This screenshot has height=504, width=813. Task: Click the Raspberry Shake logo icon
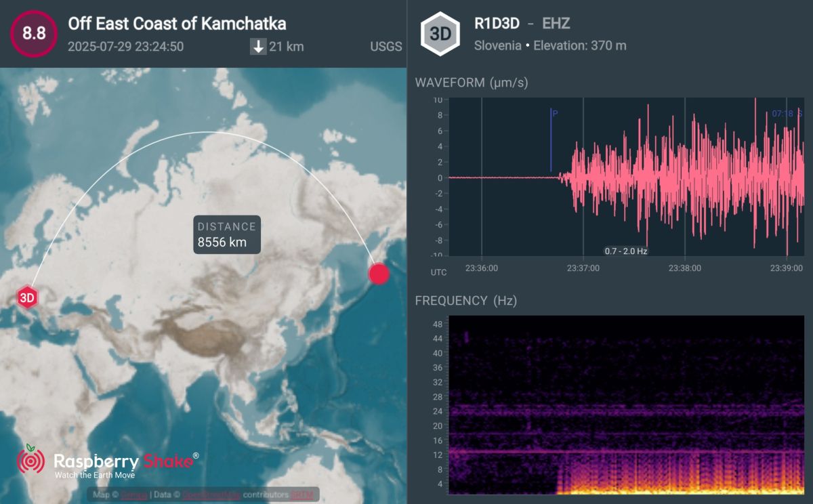(x=30, y=459)
